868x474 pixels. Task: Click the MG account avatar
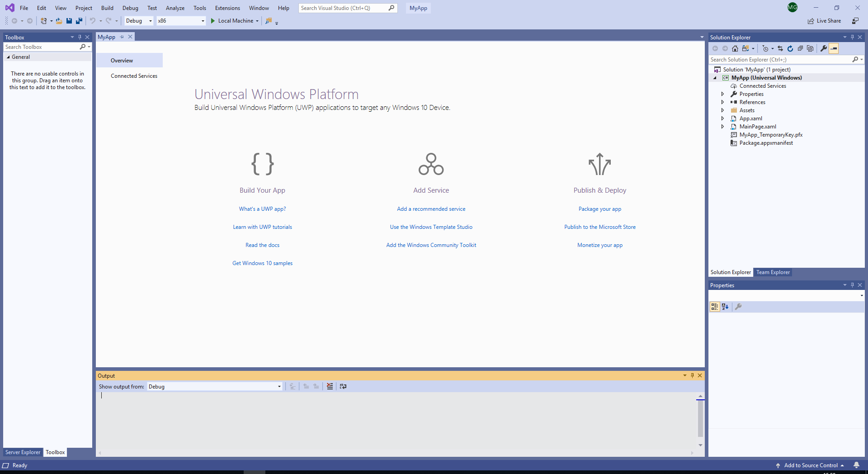(793, 7)
